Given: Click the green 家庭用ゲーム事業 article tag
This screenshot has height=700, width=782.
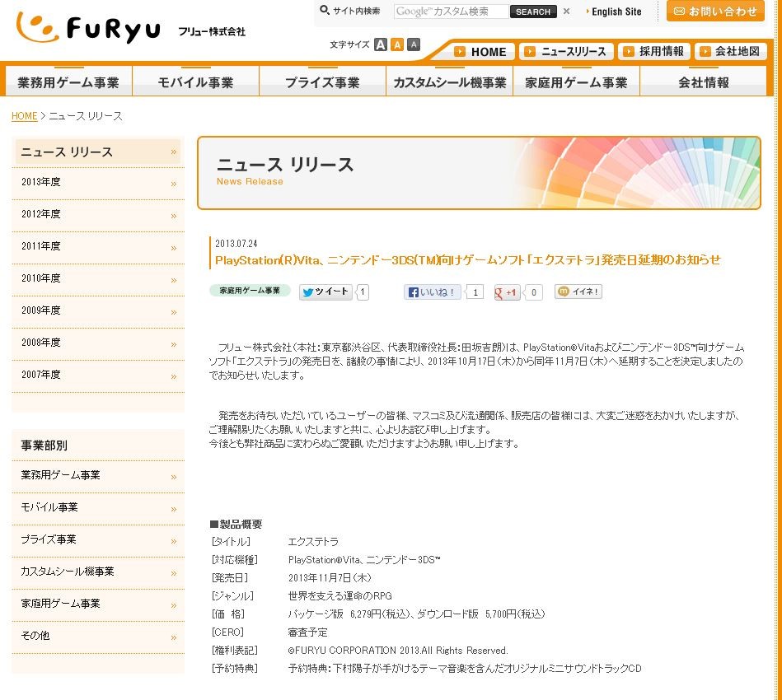Looking at the screenshot, I should coord(250,291).
